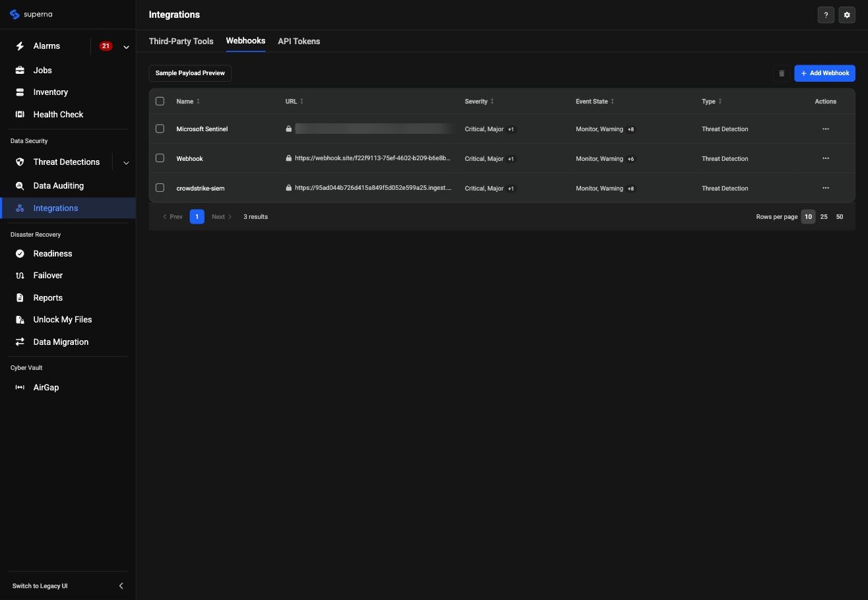Image resolution: width=868 pixels, height=600 pixels.
Task: Set rows per page to 10
Action: [808, 216]
